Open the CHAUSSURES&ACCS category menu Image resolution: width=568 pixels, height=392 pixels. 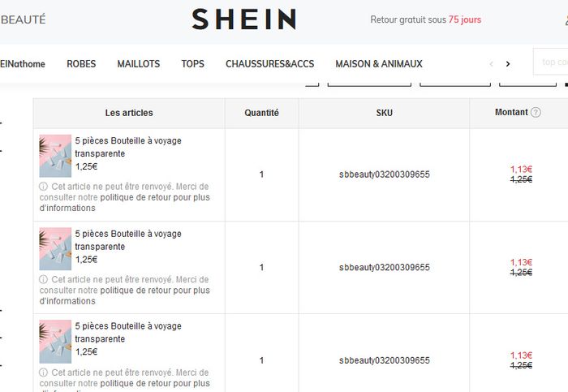click(x=270, y=64)
